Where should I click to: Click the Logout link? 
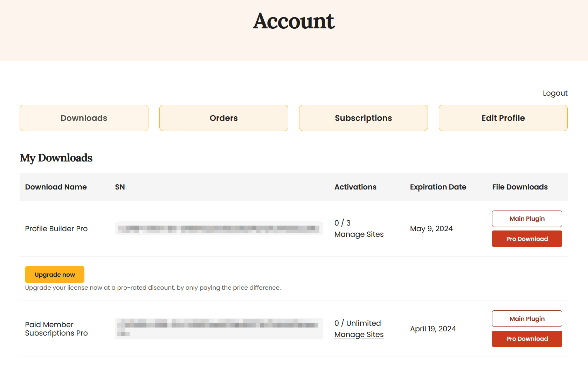click(555, 93)
